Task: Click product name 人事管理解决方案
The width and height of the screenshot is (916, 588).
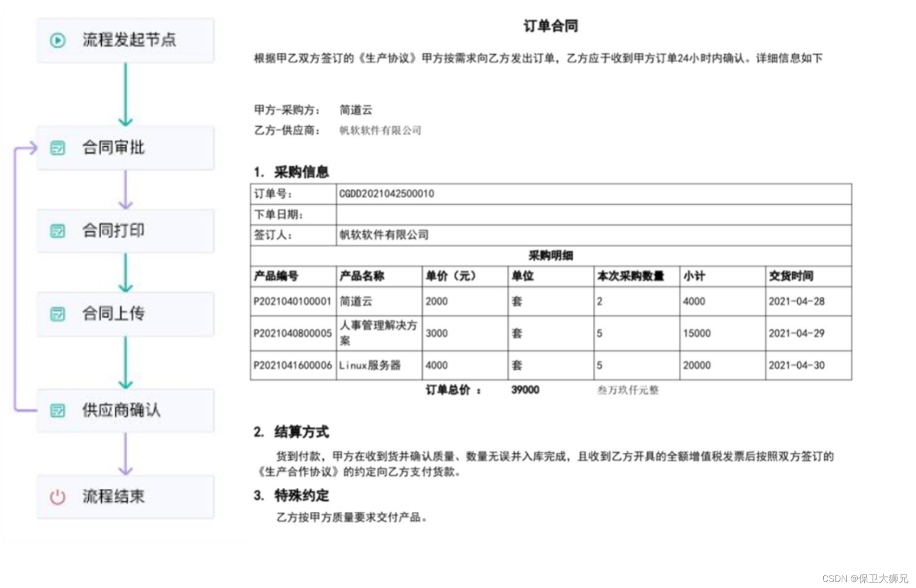Action: click(x=378, y=333)
